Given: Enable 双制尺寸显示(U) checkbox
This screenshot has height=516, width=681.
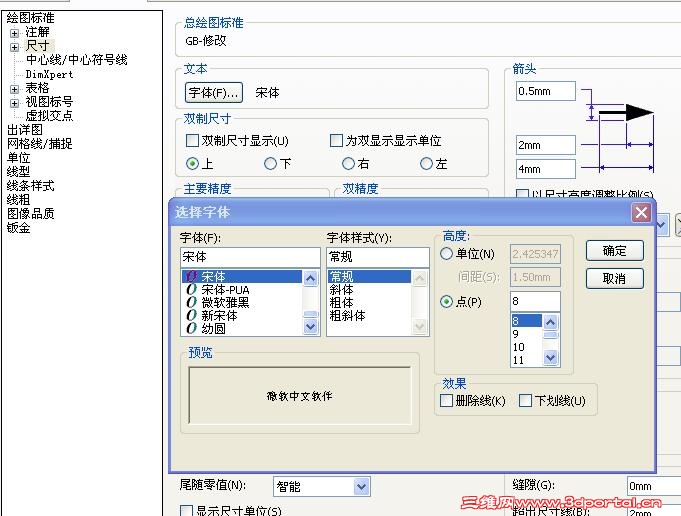Looking at the screenshot, I should [x=192, y=140].
